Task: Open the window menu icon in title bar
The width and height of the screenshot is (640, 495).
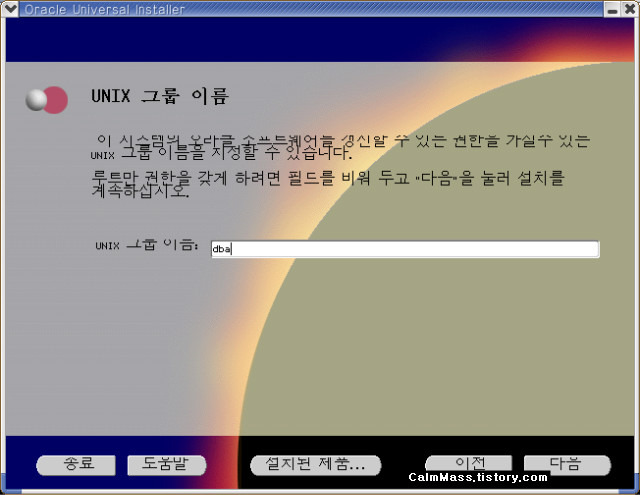Action: pos(9,9)
